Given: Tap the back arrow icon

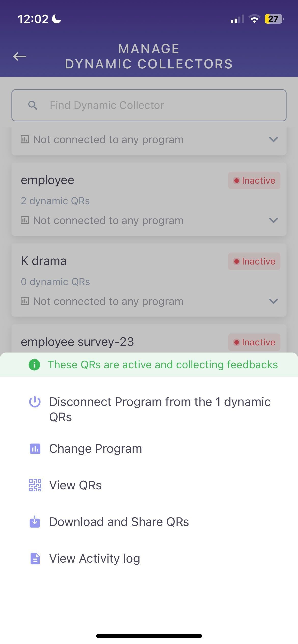Looking at the screenshot, I should point(20,56).
